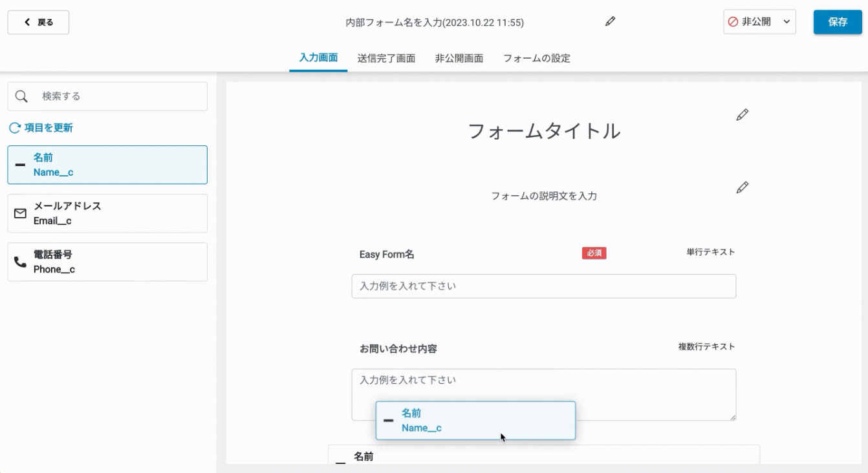
Task: Click the back arrow button 戻る
Action: click(x=38, y=22)
